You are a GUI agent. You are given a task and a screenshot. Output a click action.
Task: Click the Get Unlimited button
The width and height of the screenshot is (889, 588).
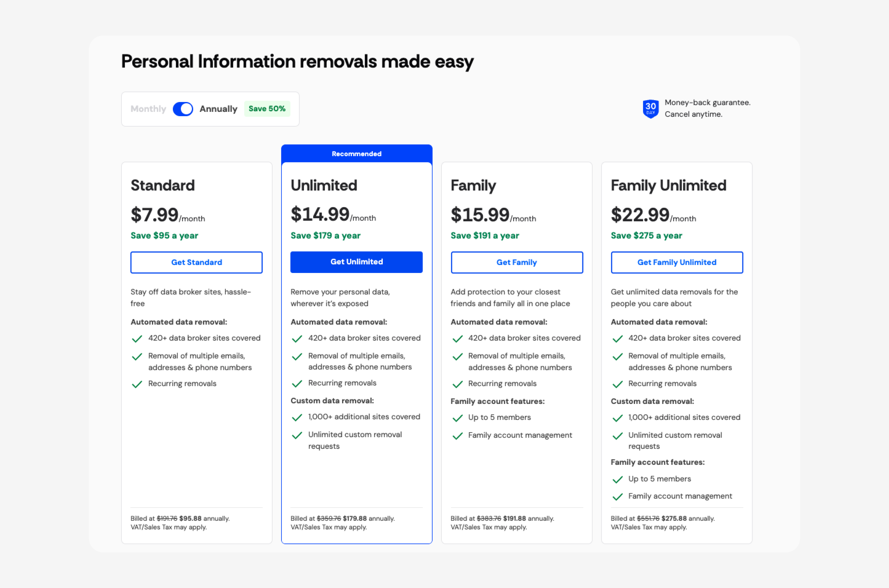(x=356, y=262)
